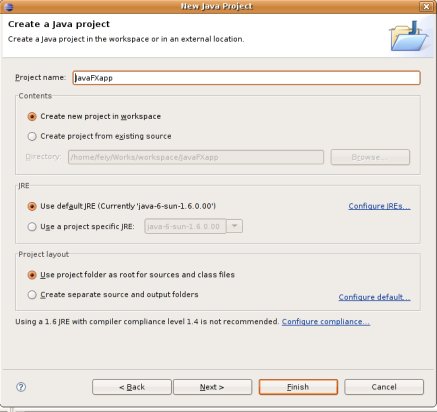Open the Configure JREs link
This screenshot has height=412, width=437.
tap(379, 206)
